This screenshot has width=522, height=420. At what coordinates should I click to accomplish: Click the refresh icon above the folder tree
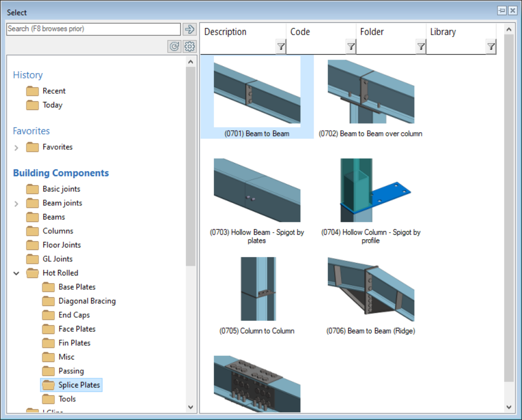[173, 46]
